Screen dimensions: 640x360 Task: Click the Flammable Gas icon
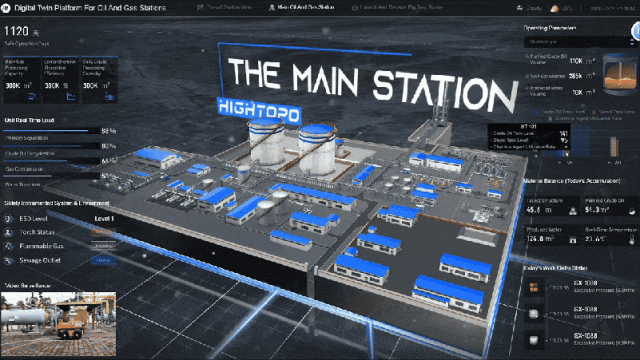pyautogui.click(x=8, y=246)
